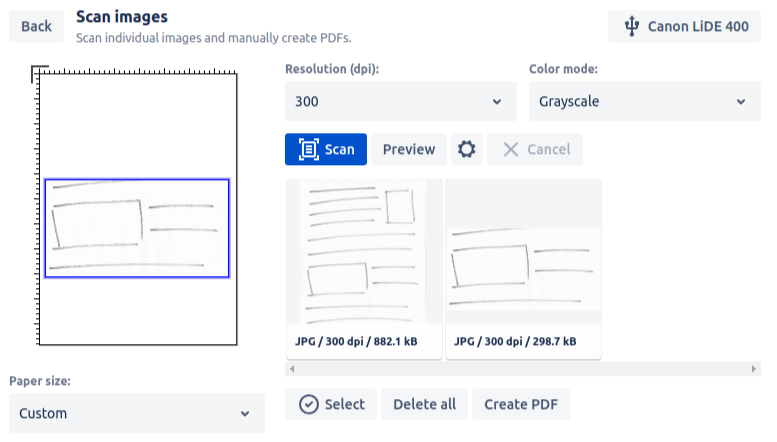Click Create PDF button
Image resolution: width=777 pixels, height=442 pixels.
[x=520, y=404]
